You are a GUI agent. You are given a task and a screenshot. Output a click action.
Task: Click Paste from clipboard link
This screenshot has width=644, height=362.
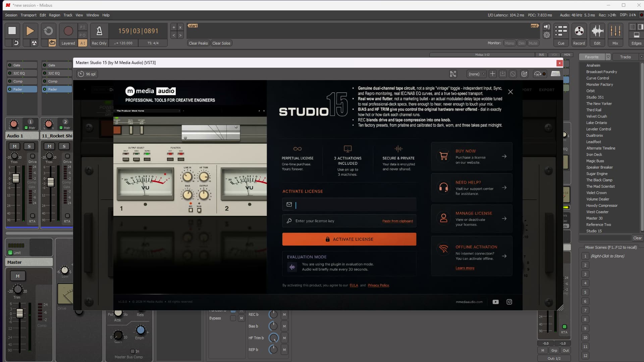click(x=397, y=221)
